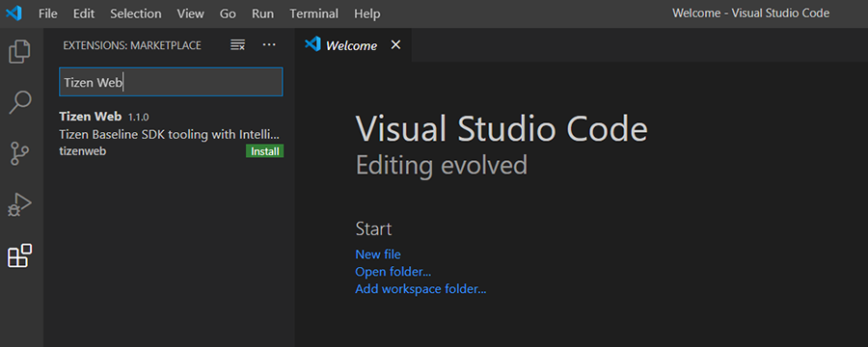Select the Extensions view icon
Screen dimensions: 868x347
(20, 255)
